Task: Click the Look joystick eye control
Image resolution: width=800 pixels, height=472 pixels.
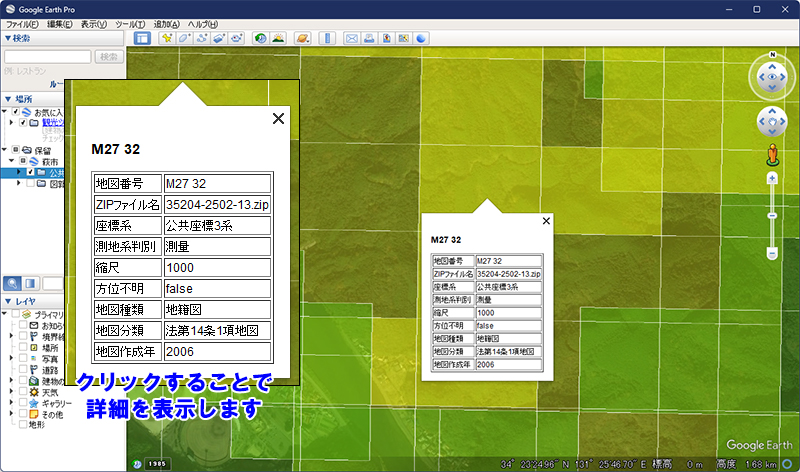Action: pyautogui.click(x=772, y=77)
